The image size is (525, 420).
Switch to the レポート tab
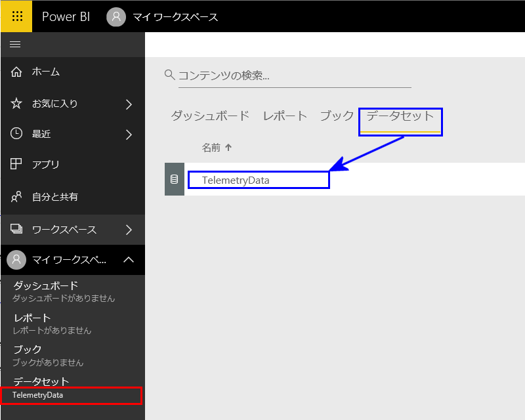[285, 116]
